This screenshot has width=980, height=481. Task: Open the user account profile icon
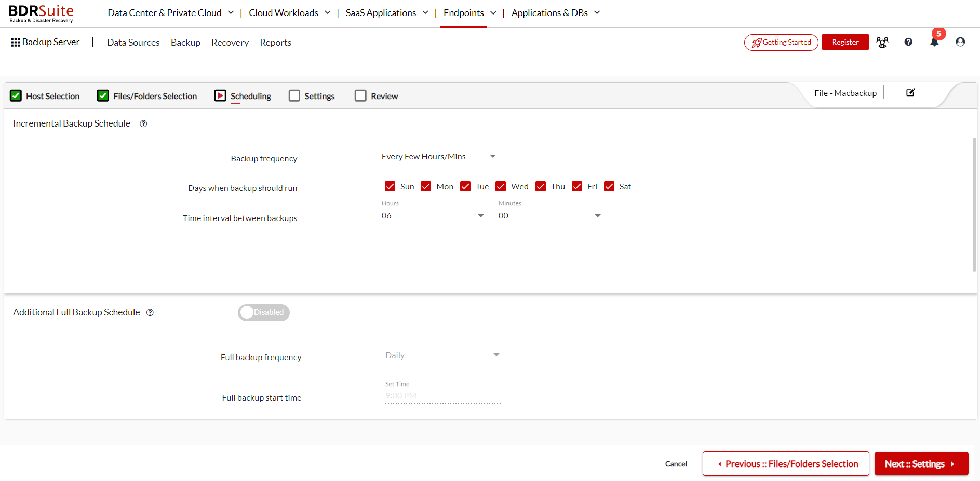960,42
